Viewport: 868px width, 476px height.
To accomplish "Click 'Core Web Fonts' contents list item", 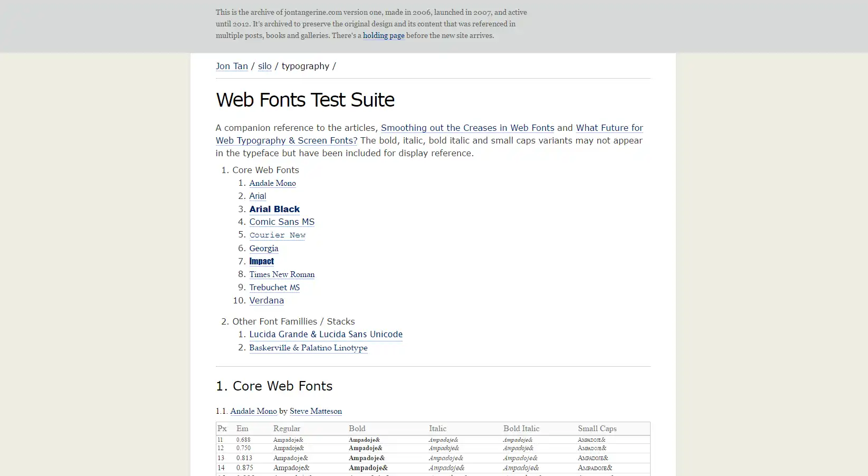I will (265, 170).
